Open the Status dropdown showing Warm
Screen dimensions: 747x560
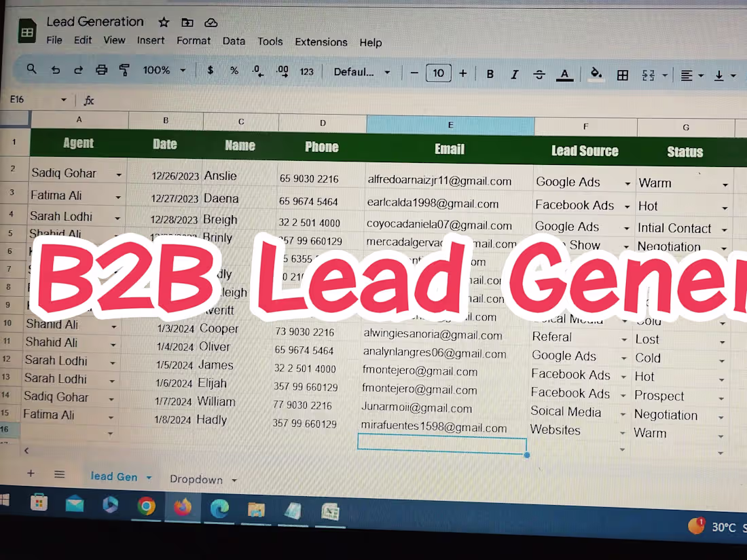(x=725, y=183)
